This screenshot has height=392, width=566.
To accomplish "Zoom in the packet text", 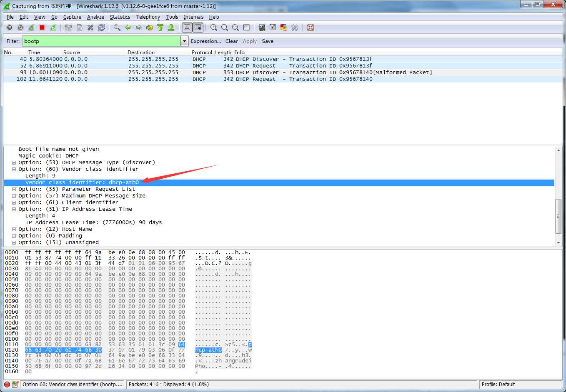I will 214,27.
